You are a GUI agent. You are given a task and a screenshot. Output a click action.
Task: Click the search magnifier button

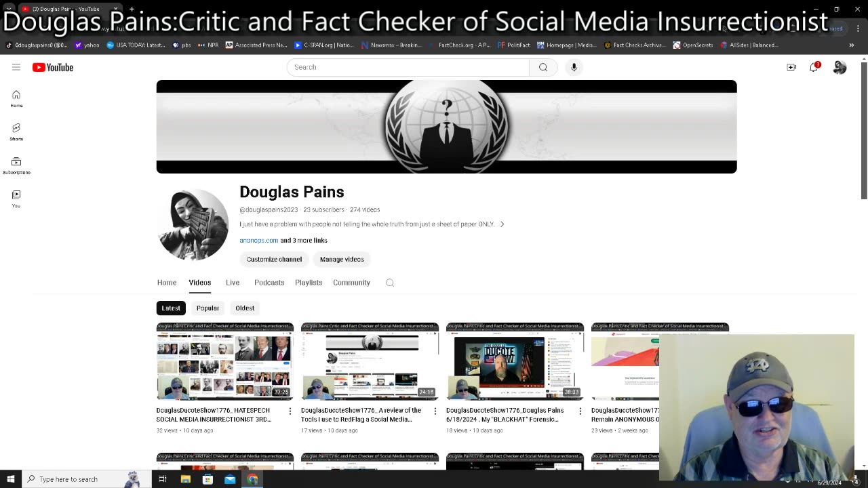tap(543, 67)
